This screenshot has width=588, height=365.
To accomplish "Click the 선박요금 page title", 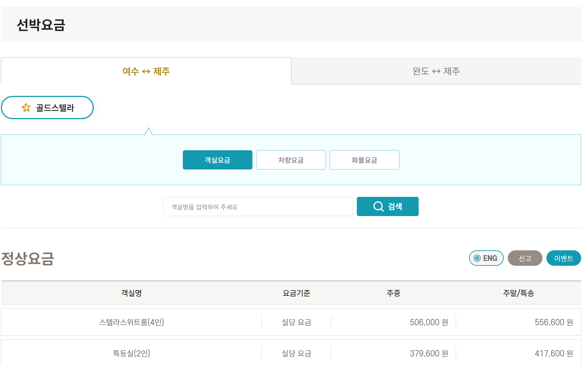I will (41, 25).
